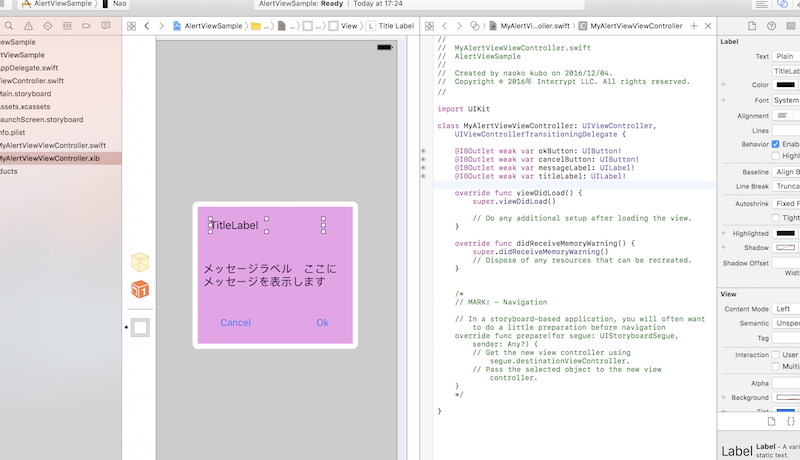This screenshot has width=800, height=460.
Task: Toggle the Behavior Enabled checkbox
Action: coord(776,144)
